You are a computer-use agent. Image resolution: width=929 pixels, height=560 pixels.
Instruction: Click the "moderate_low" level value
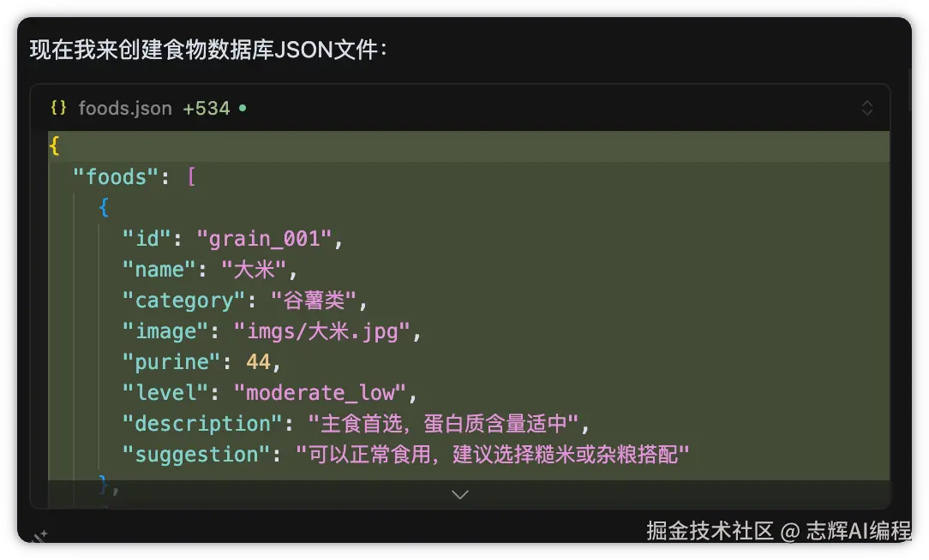point(320,393)
